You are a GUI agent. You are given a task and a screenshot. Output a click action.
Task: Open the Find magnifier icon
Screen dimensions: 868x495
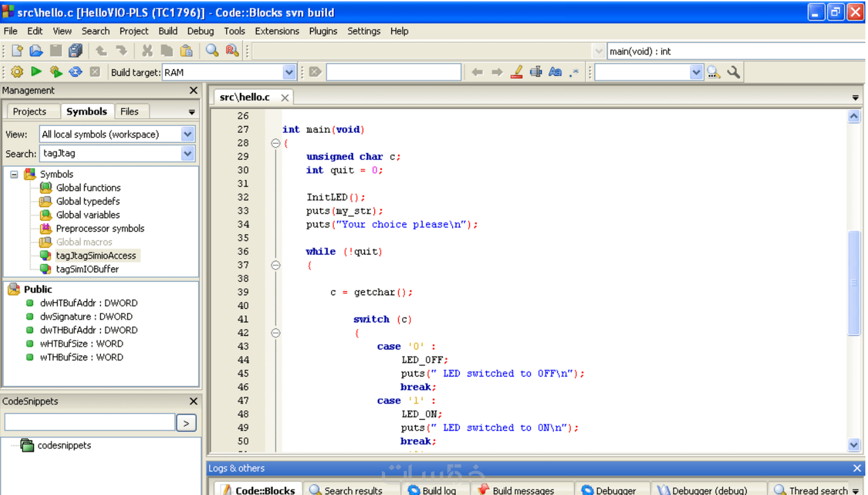[212, 51]
